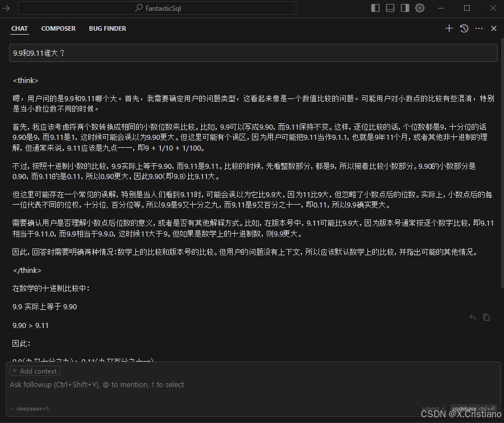Click the text '因此:'
The height and width of the screenshot is (423, 504).
pyautogui.click(x=21, y=343)
